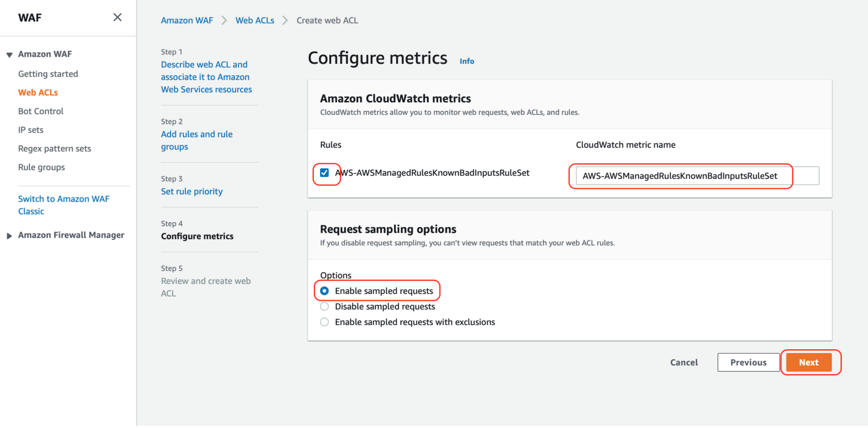The width and height of the screenshot is (868, 428).
Task: Click the orange Next button
Action: click(808, 362)
